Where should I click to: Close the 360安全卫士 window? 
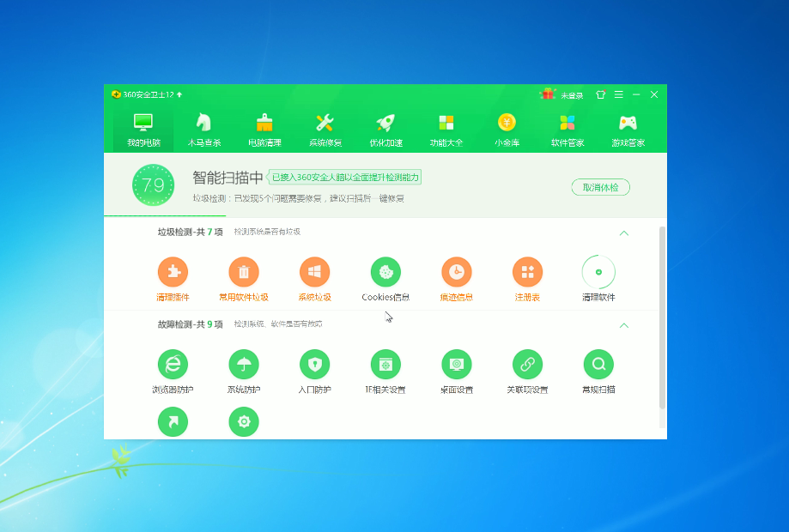point(654,94)
